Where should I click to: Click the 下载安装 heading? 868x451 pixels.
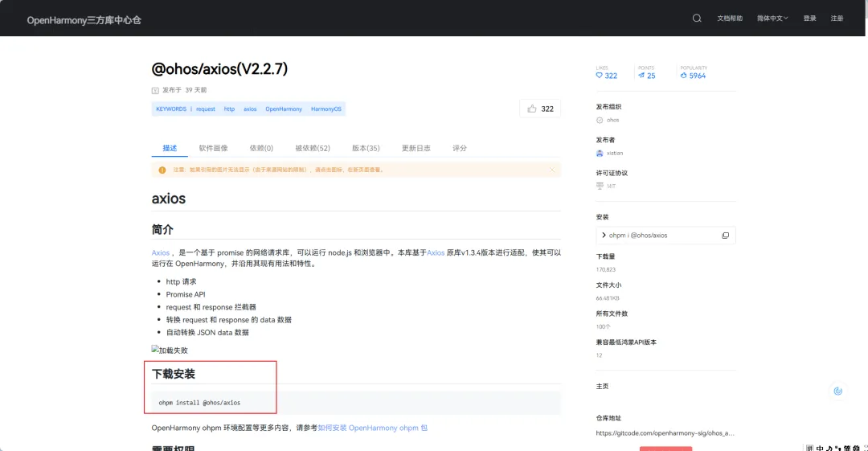tap(174, 374)
